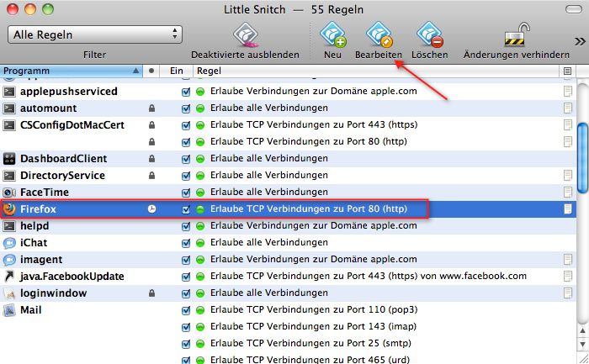The height and width of the screenshot is (364, 589).
Task: Click the toolbar toggle pill button
Action: pos(574,9)
